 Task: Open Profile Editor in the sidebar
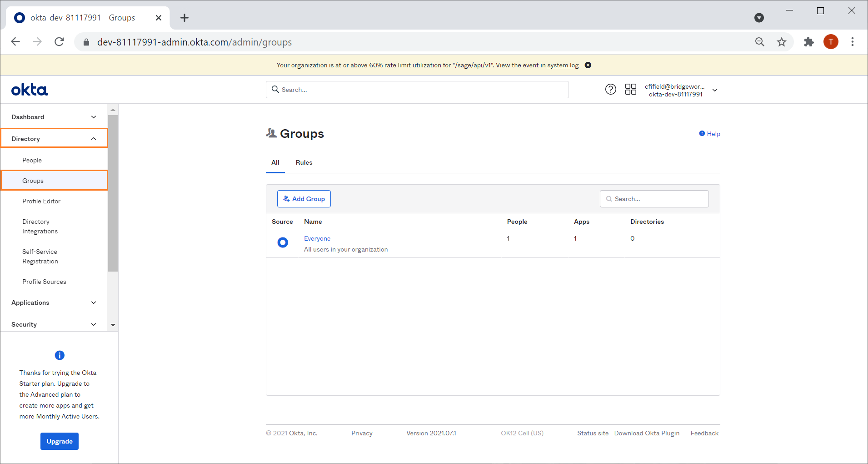point(41,201)
